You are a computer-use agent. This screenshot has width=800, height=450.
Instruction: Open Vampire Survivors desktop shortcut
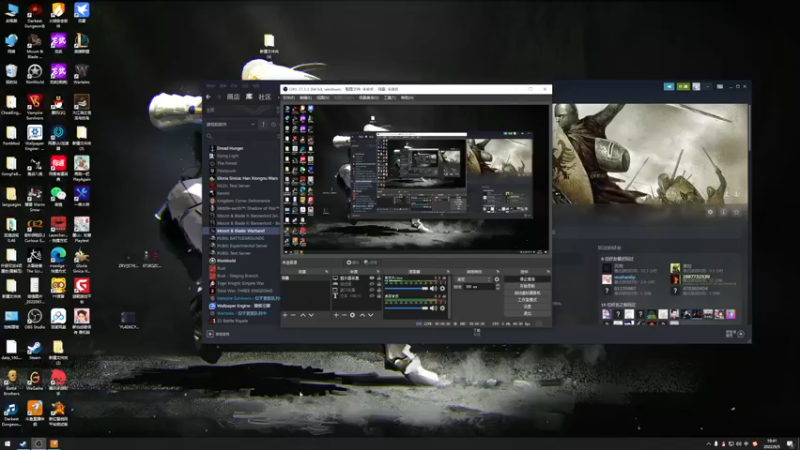(35, 106)
